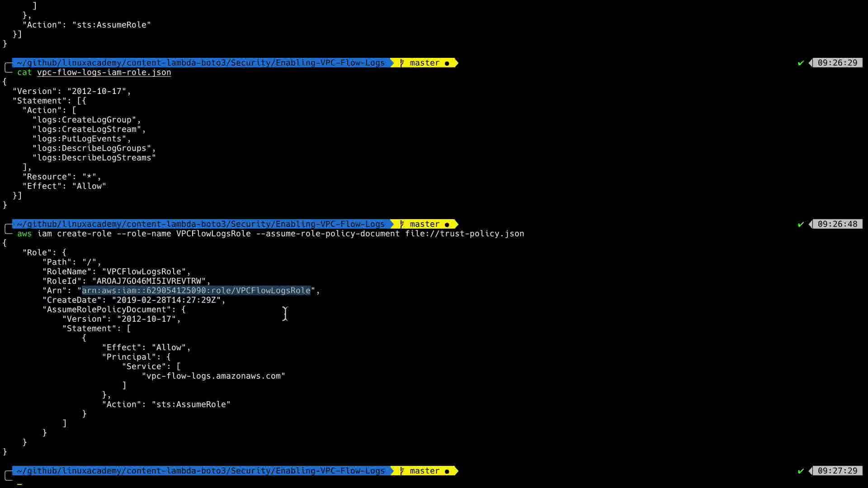
Task: Click git branch icon in top prompt
Action: pyautogui.click(x=401, y=63)
